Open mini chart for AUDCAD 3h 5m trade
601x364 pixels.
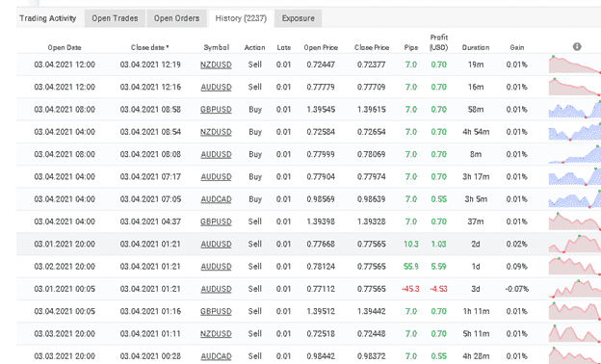[x=575, y=199]
